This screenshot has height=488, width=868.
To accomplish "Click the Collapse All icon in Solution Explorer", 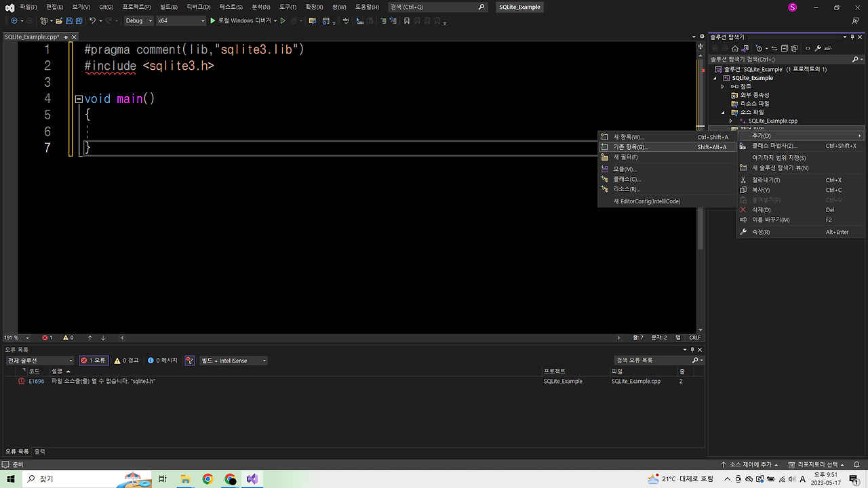I will click(785, 49).
